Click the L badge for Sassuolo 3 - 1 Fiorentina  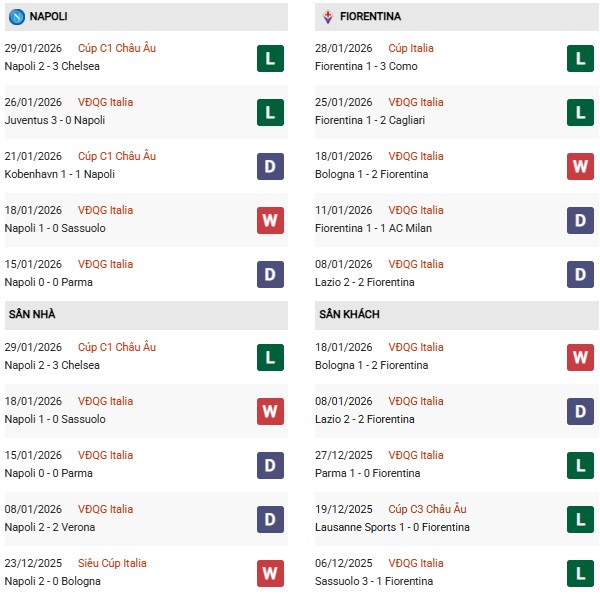(x=581, y=573)
